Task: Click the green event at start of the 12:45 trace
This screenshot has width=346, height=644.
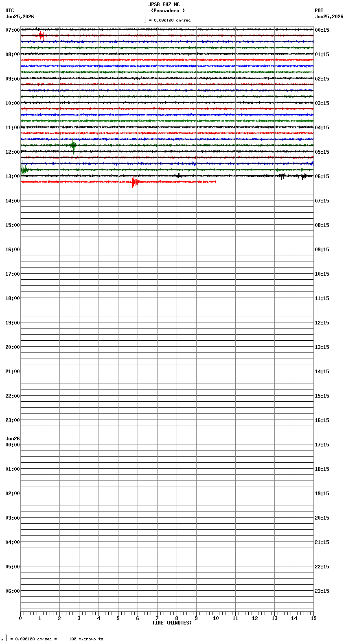Action: (x=24, y=169)
